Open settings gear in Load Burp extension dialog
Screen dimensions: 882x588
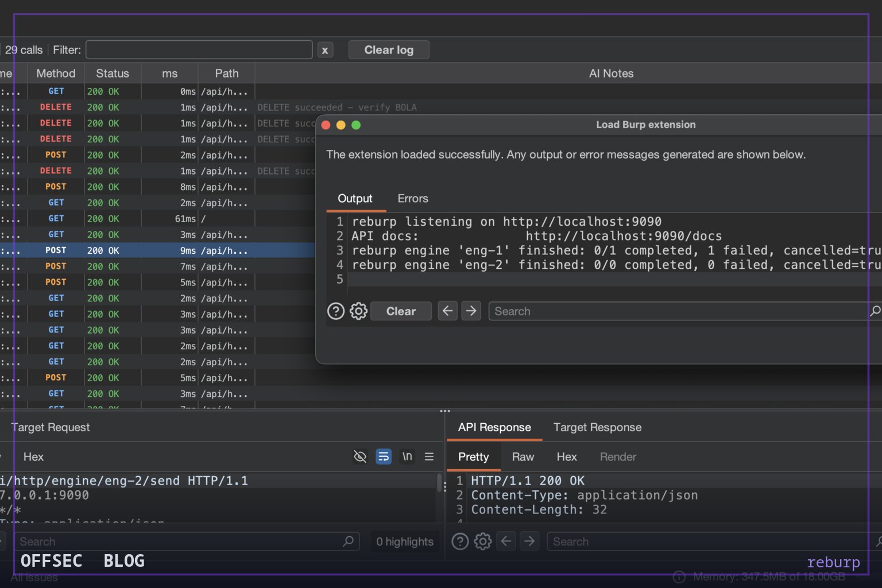359,311
